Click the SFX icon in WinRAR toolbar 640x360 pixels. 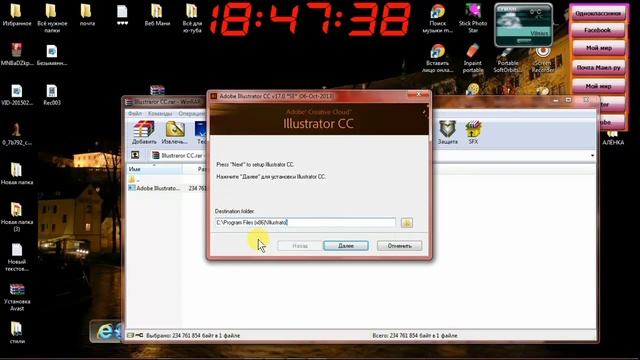tap(473, 133)
